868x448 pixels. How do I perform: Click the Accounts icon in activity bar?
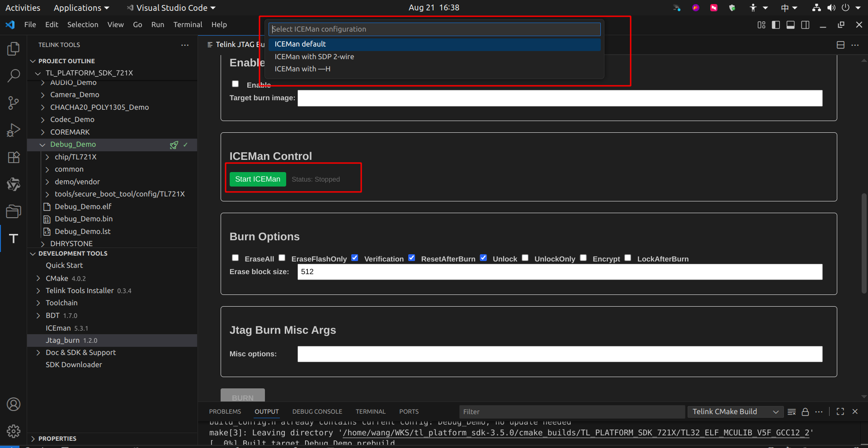click(x=14, y=404)
